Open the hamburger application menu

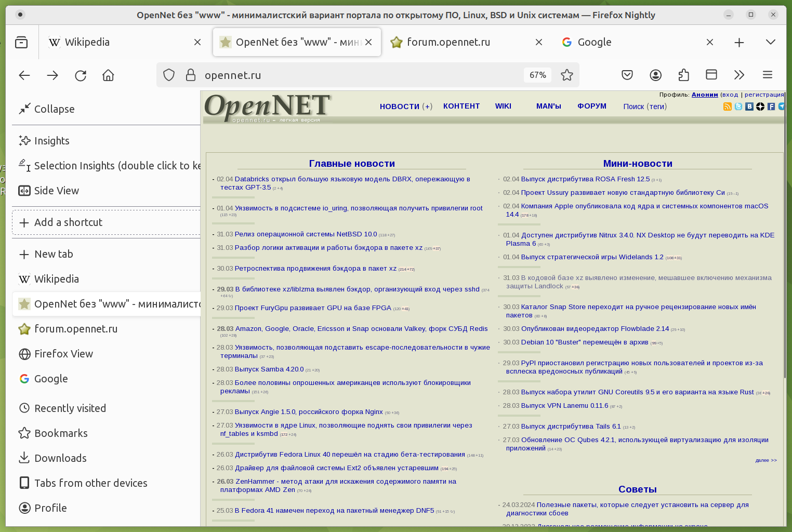click(x=768, y=75)
